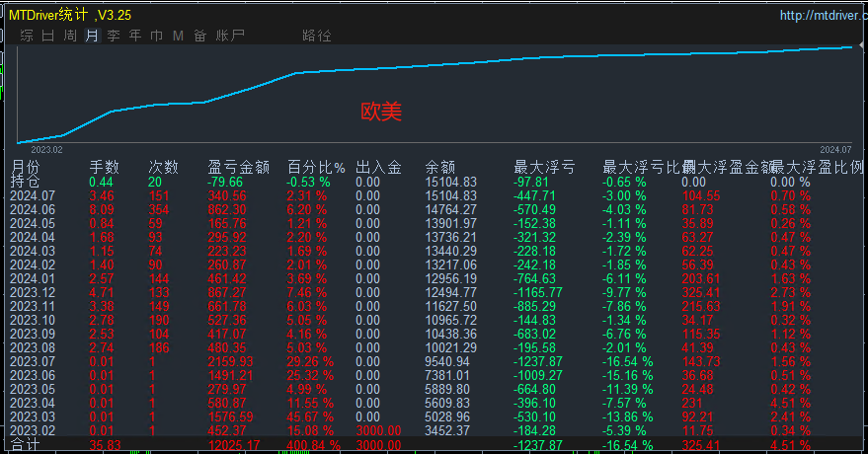The width and height of the screenshot is (868, 454).
Task: Select the 持仓 holdings row label
Action: point(25,182)
